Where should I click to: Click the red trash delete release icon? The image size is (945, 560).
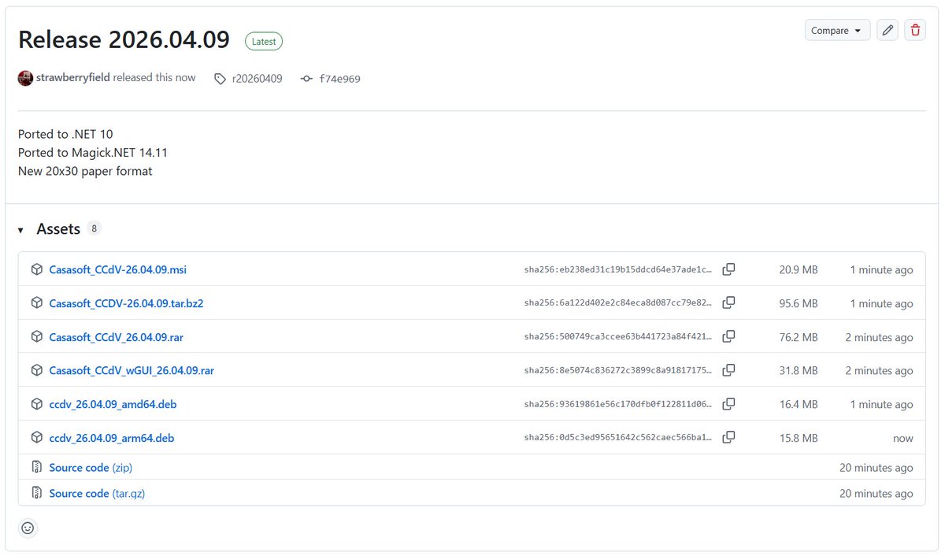click(x=915, y=31)
